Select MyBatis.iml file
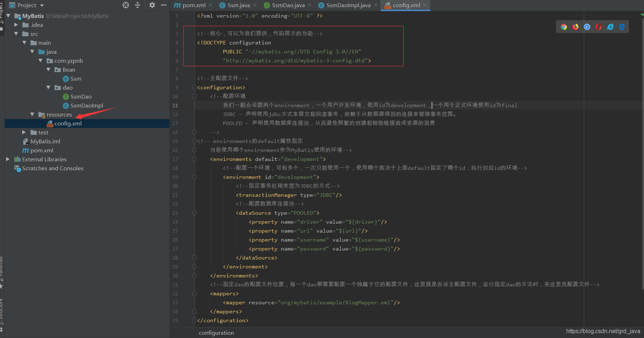This screenshot has width=644, height=338. point(45,141)
